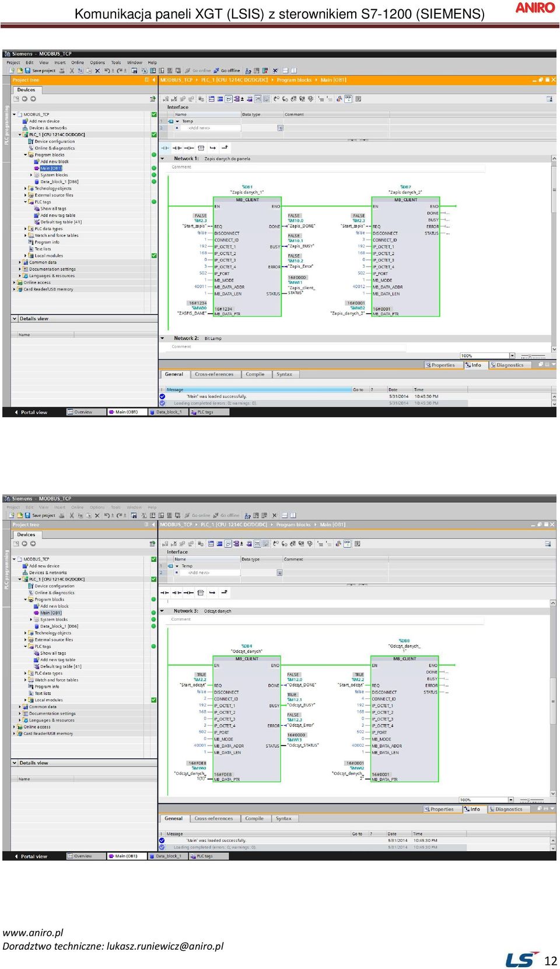Open Diagnostics tab in upper inspector

[510, 365]
